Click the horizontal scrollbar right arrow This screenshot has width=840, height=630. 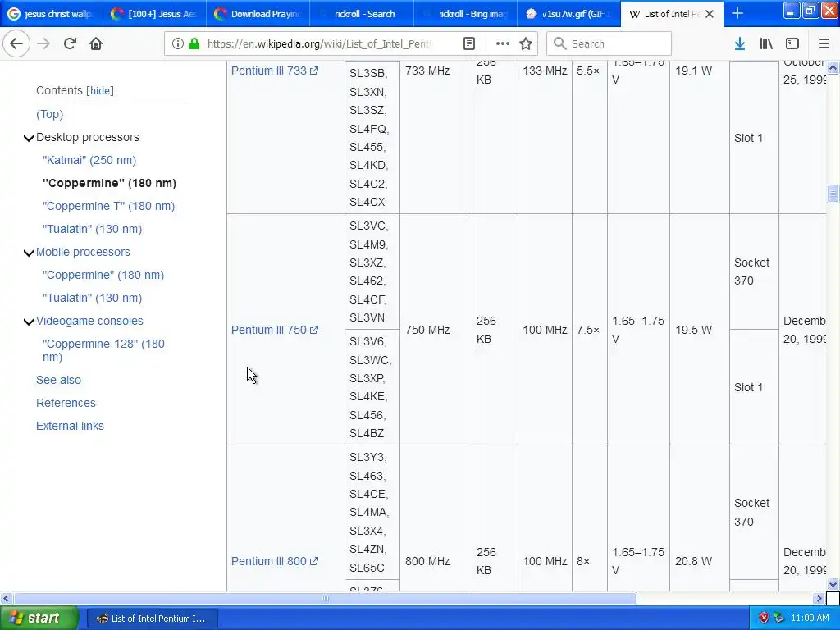click(819, 598)
